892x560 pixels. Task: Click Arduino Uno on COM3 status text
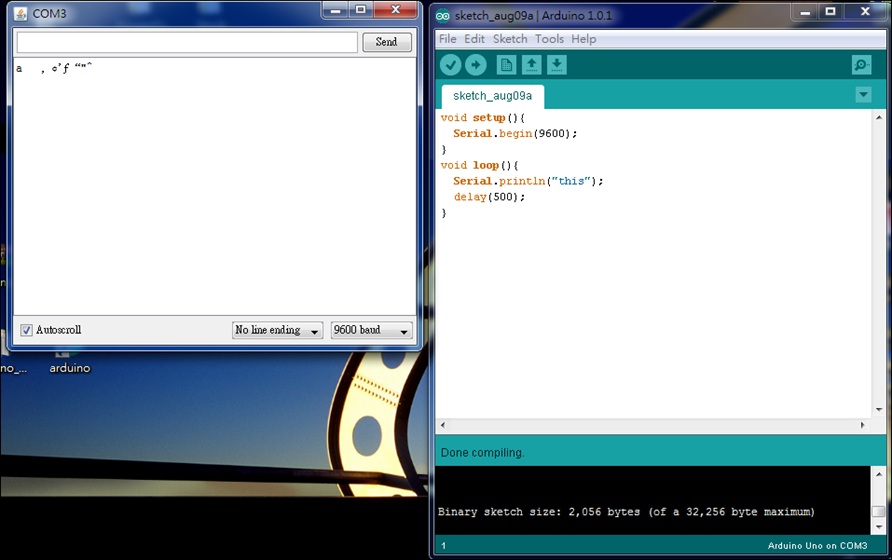817,546
